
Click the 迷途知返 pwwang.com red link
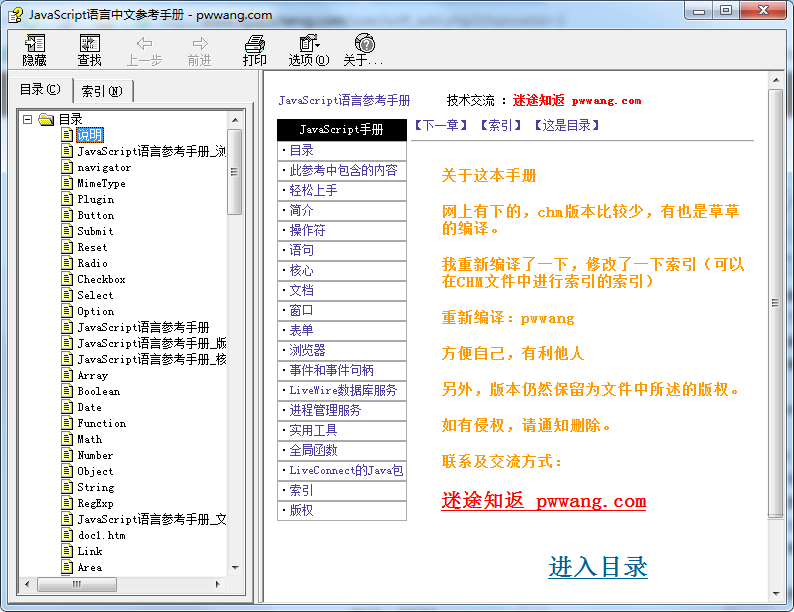(x=543, y=502)
